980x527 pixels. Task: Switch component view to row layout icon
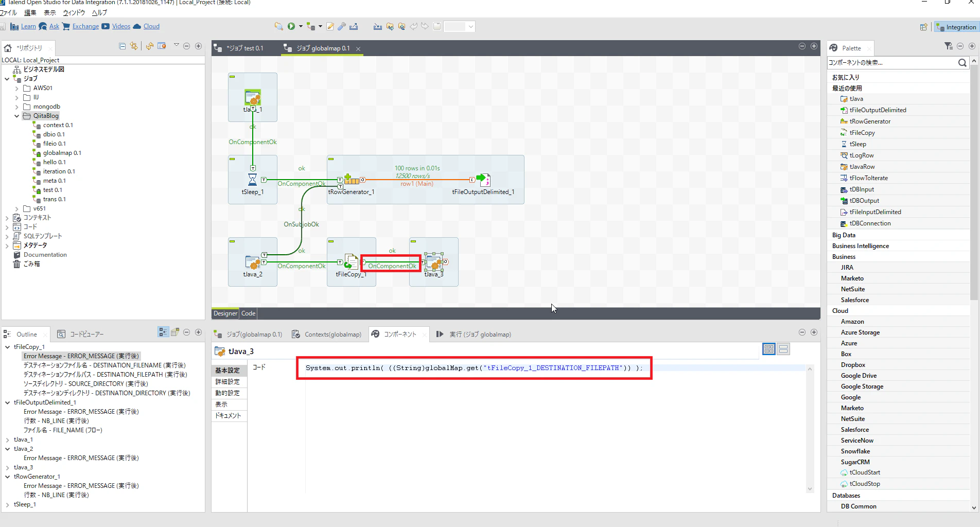click(783, 349)
